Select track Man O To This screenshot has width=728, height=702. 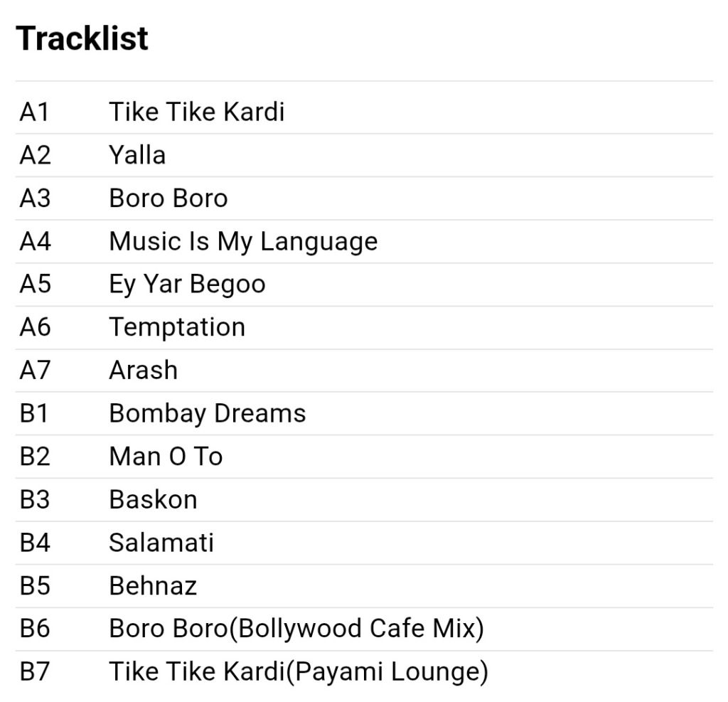tap(166, 457)
